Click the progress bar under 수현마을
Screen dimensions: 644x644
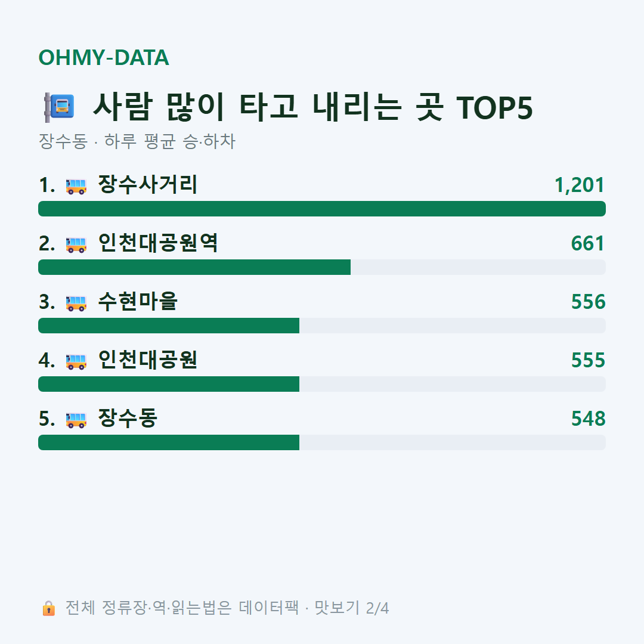point(322,326)
